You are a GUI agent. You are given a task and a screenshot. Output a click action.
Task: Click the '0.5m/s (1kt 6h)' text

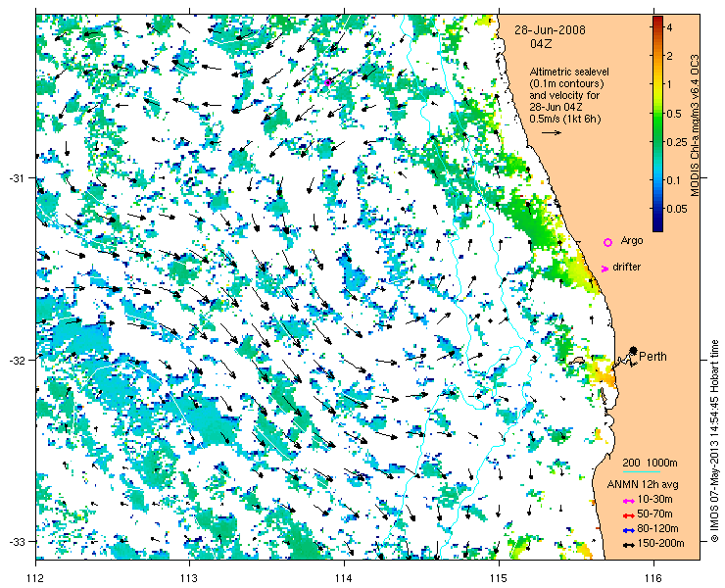pos(565,120)
